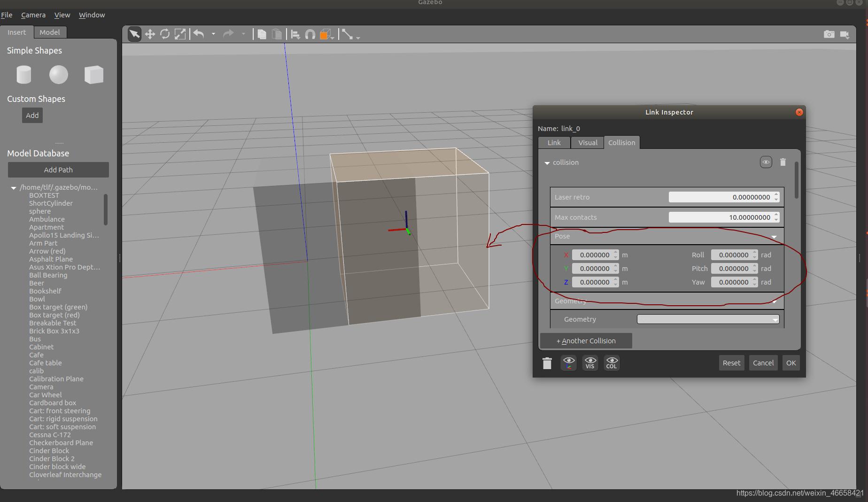The width and height of the screenshot is (868, 502).
Task: Take a screenshot with camera icon
Action: pyautogui.click(x=829, y=34)
